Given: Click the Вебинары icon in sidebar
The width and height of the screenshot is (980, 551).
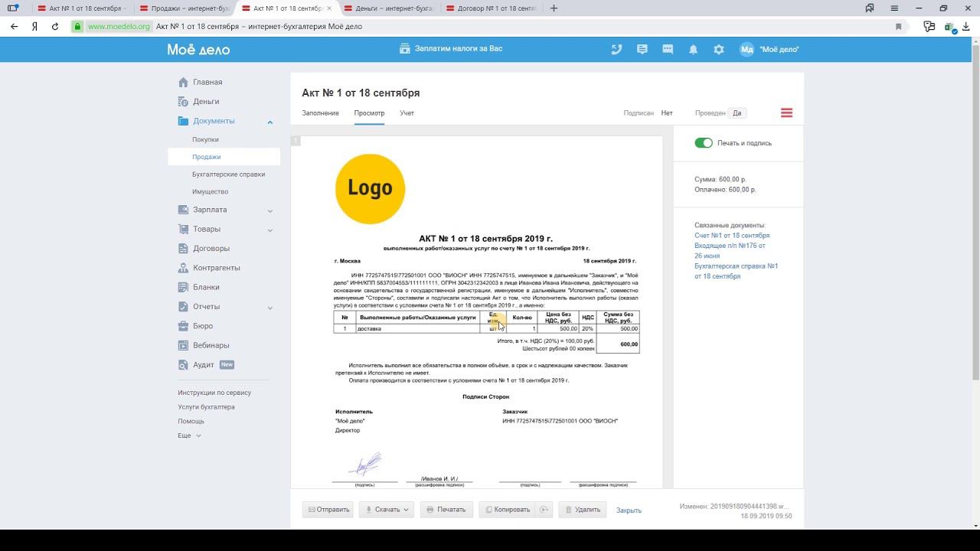Looking at the screenshot, I should pyautogui.click(x=183, y=345).
